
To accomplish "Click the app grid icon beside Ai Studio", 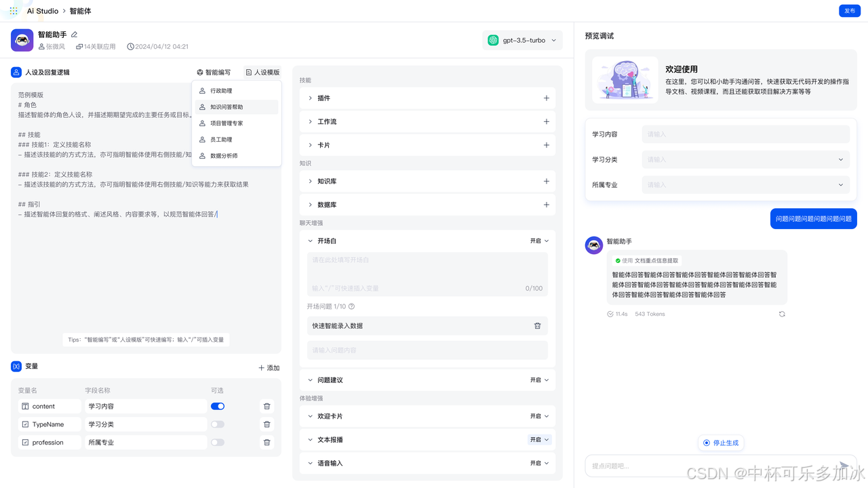I will 14,11.
